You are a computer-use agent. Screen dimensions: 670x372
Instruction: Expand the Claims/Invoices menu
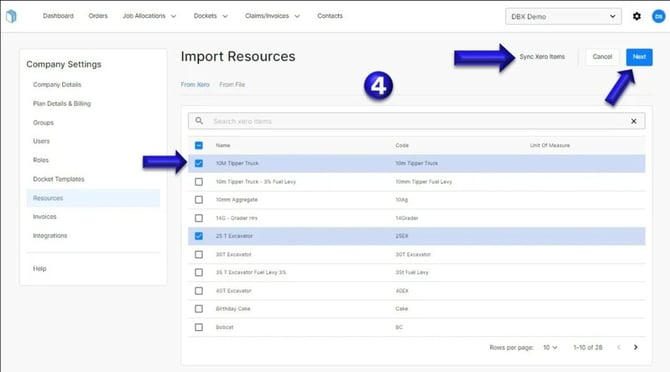[x=272, y=16]
